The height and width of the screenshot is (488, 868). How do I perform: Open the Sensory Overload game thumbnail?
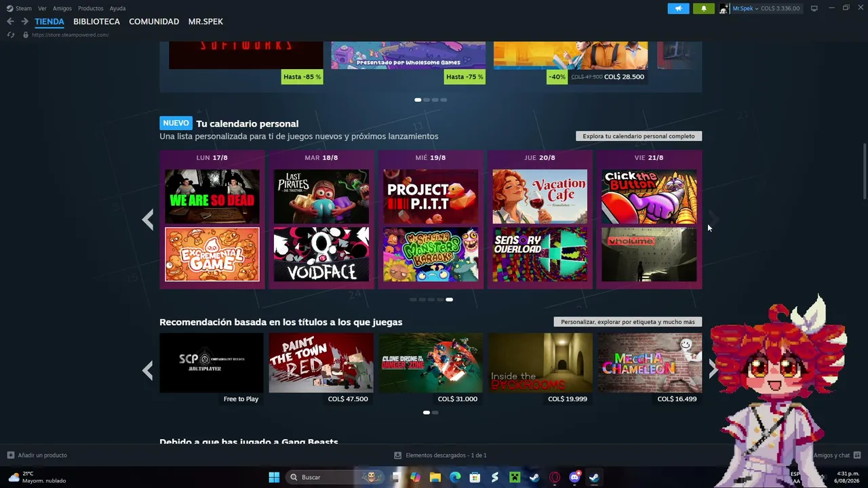pos(540,254)
